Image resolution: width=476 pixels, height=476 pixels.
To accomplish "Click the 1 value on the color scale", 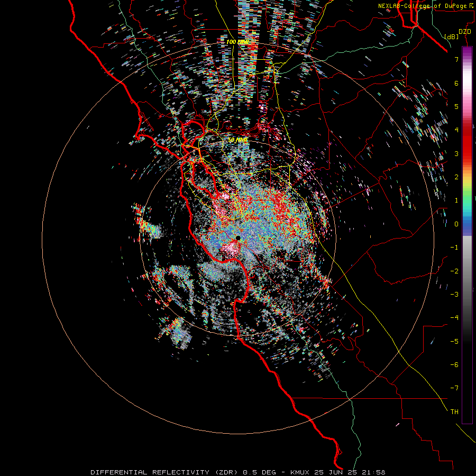I will click(x=456, y=200).
